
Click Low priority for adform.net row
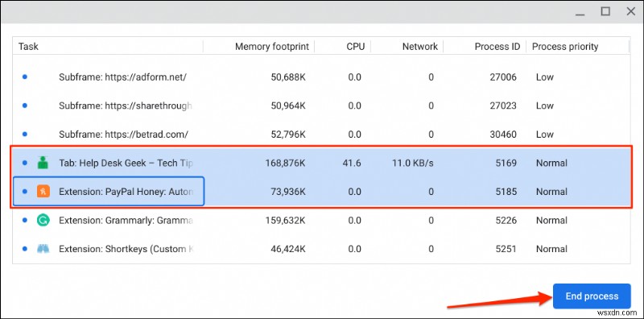click(x=545, y=77)
